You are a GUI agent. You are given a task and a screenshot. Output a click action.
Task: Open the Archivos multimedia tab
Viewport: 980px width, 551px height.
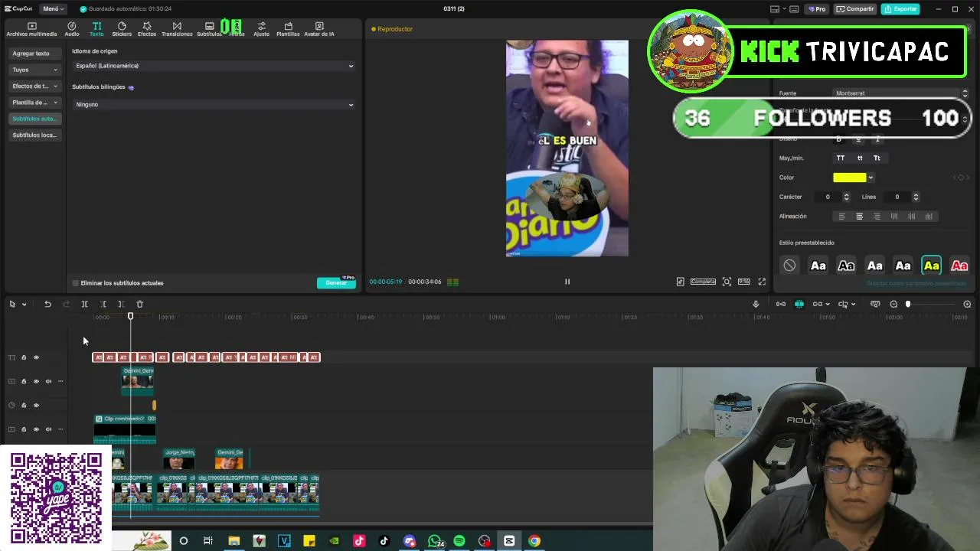31,30
